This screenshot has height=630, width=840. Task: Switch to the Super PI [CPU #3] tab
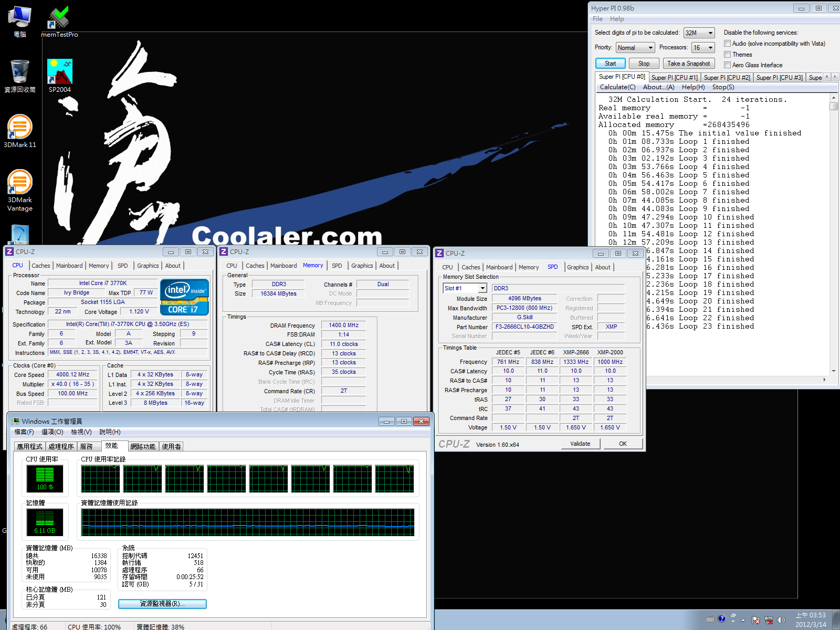[780, 77]
